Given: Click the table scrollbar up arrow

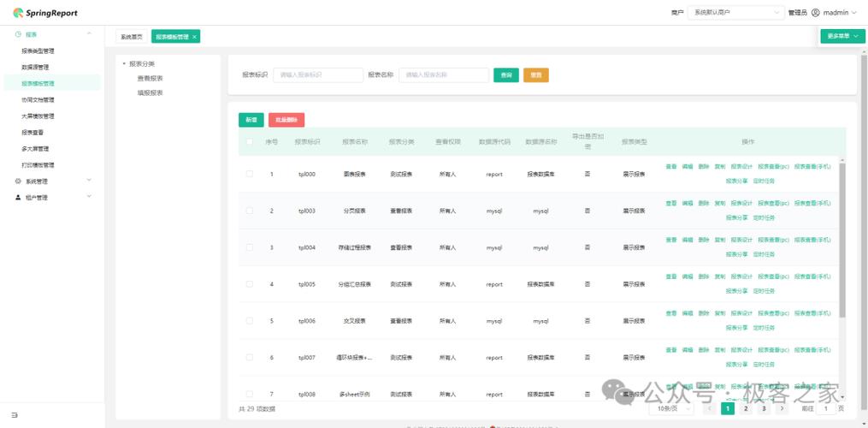Looking at the screenshot, I should pos(842,160).
